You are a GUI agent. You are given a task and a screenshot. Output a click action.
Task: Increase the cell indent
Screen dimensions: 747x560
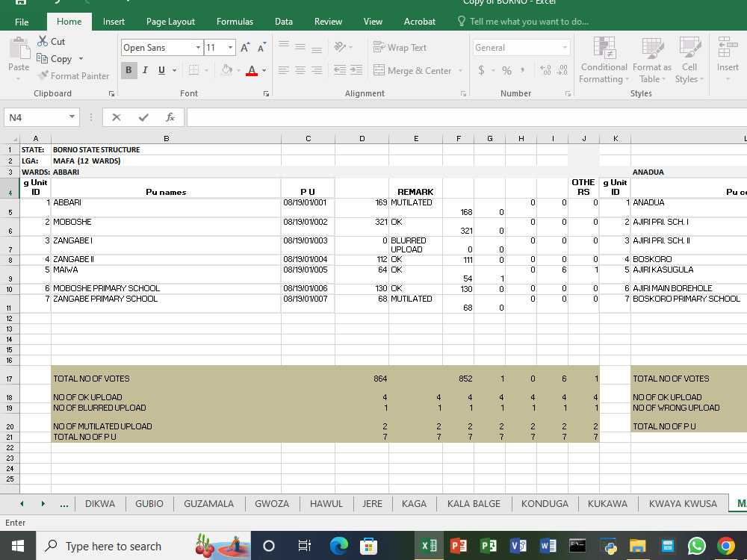click(356, 70)
